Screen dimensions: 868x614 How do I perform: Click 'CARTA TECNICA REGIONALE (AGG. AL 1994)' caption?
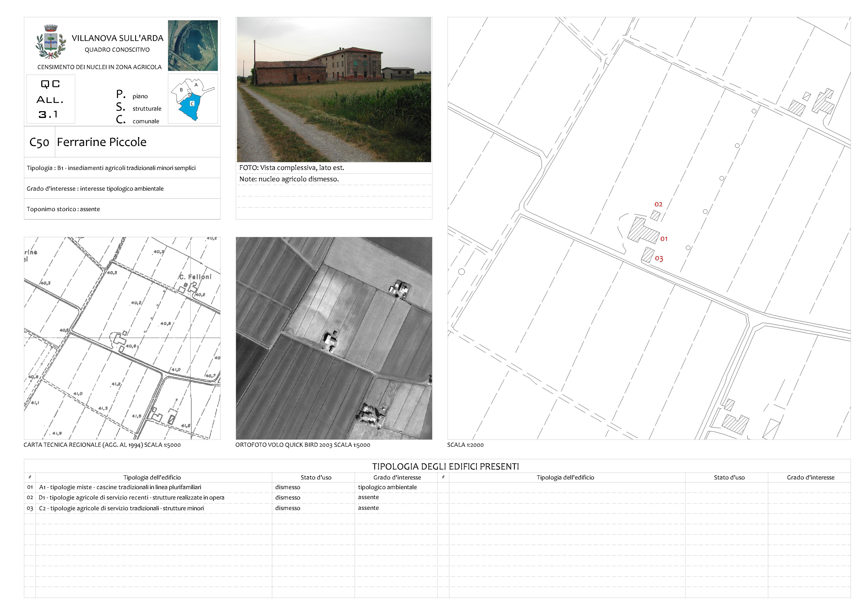tap(102, 445)
